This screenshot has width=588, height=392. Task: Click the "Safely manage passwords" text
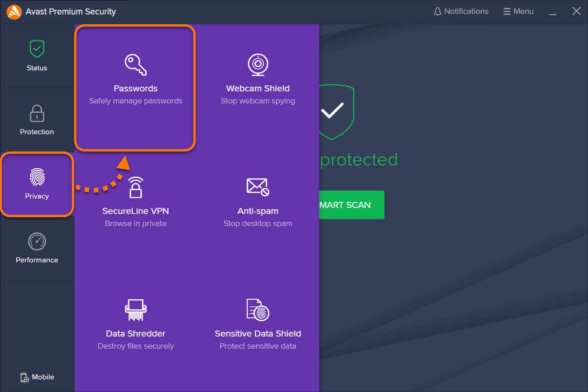tap(136, 101)
